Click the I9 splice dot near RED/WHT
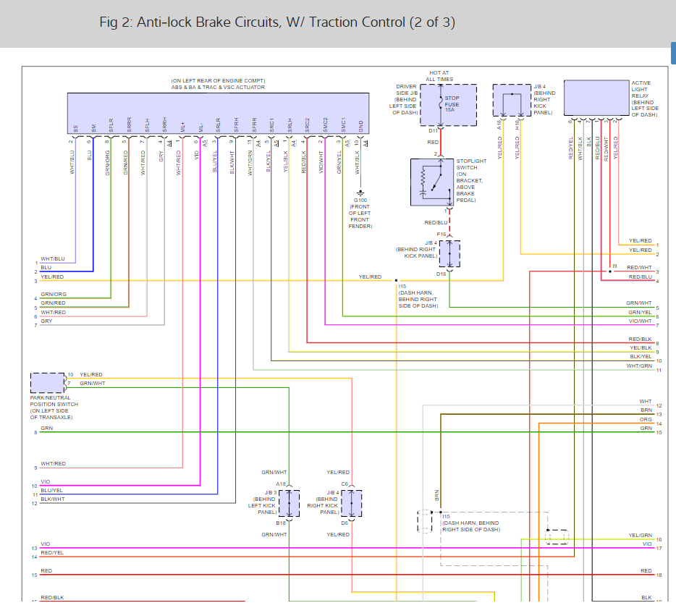 tap(610, 271)
